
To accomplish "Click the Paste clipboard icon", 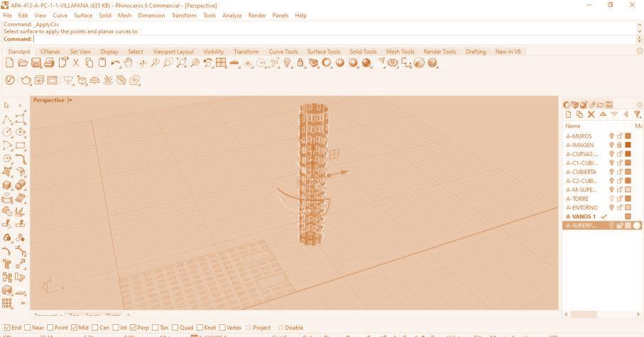I will coord(102,63).
